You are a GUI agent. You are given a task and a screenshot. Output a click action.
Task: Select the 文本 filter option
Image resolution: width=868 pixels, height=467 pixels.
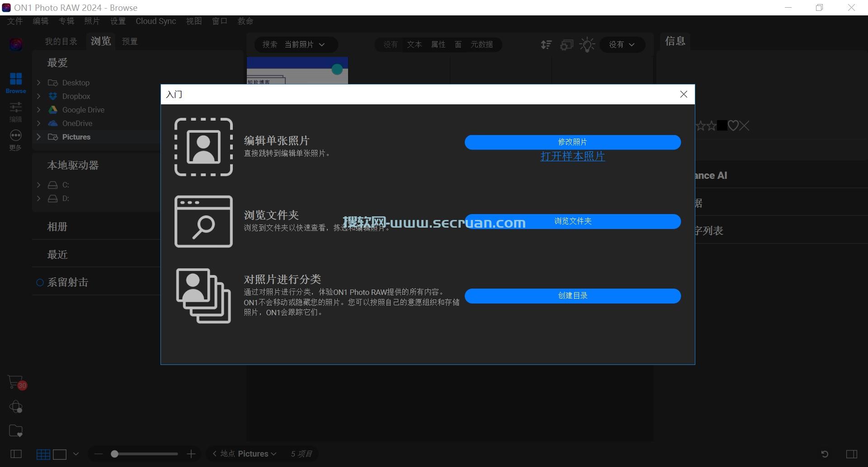pos(414,45)
